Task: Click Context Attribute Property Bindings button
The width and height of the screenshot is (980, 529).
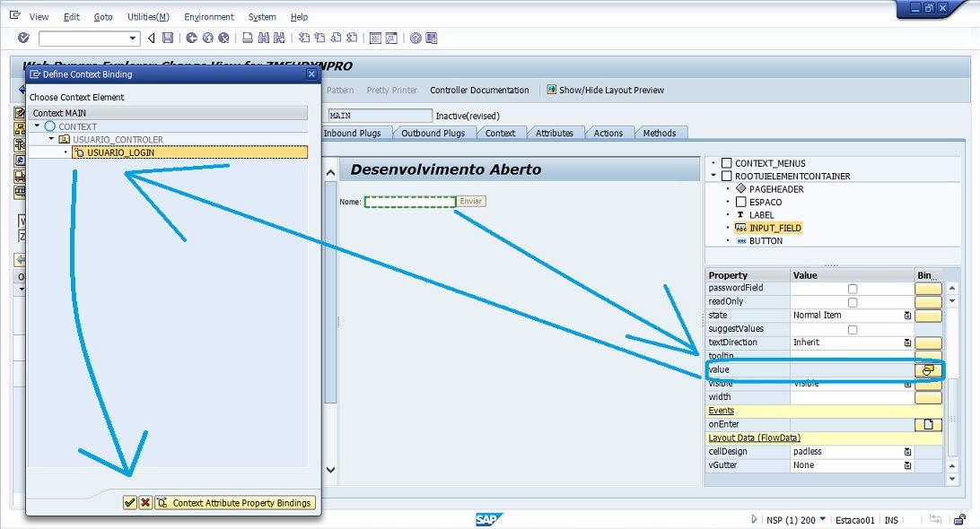Action: (x=235, y=503)
